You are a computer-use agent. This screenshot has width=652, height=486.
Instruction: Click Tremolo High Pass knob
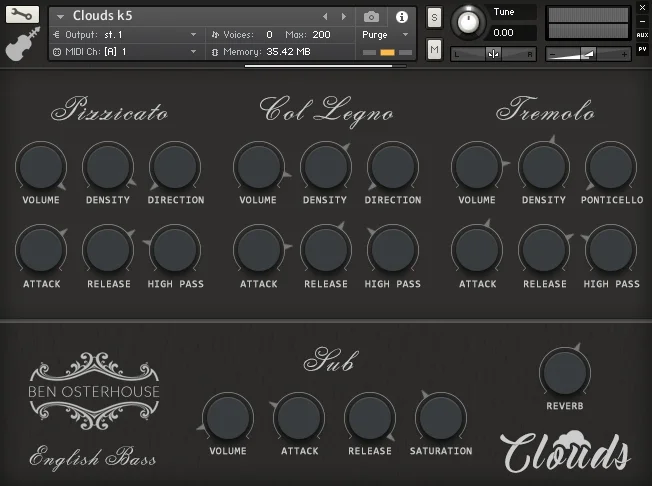click(x=611, y=250)
